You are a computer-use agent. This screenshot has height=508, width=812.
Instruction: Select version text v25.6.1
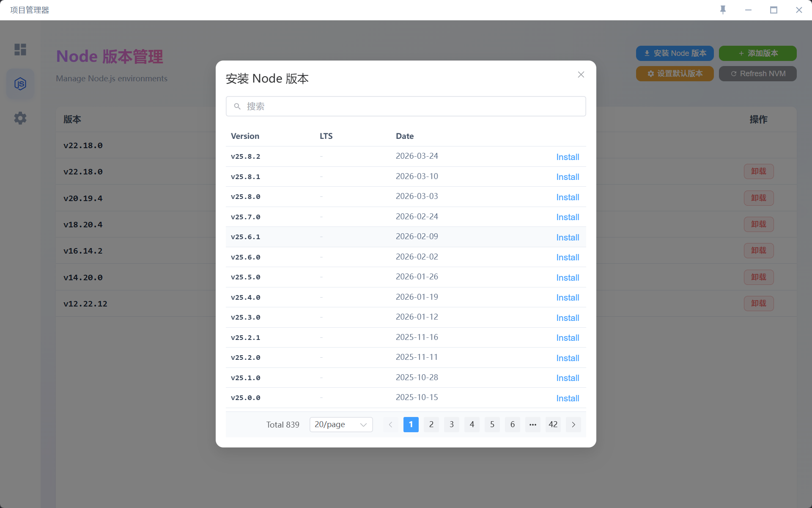pos(246,237)
